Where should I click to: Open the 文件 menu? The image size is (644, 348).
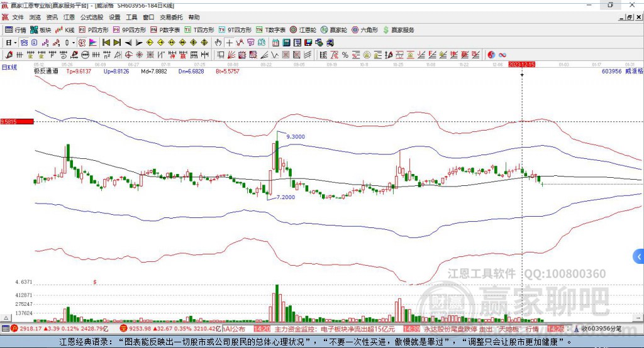tap(18, 17)
